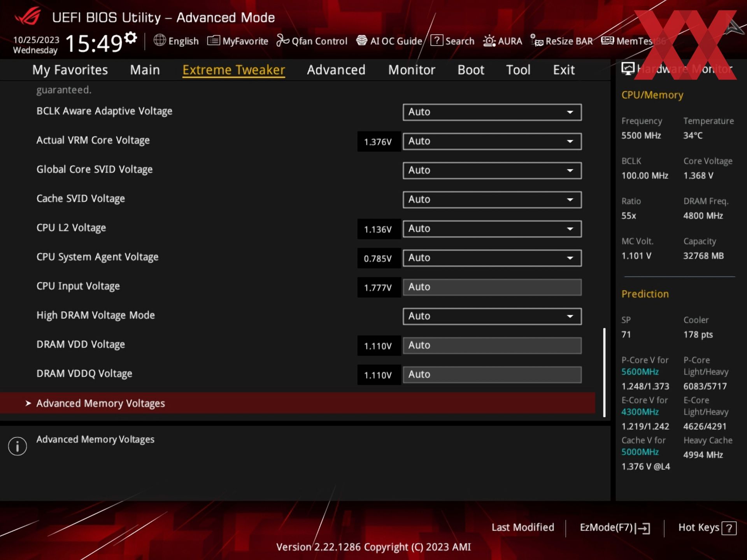Expand Global Core SVID Voltage dropdown
This screenshot has height=560, width=747.
click(492, 170)
